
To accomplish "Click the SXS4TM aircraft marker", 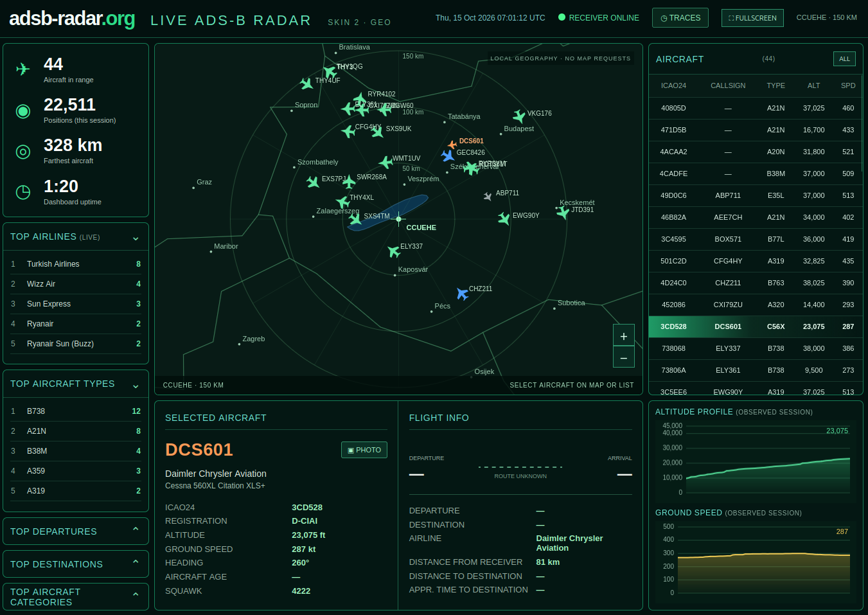I will pyautogui.click(x=355, y=219).
